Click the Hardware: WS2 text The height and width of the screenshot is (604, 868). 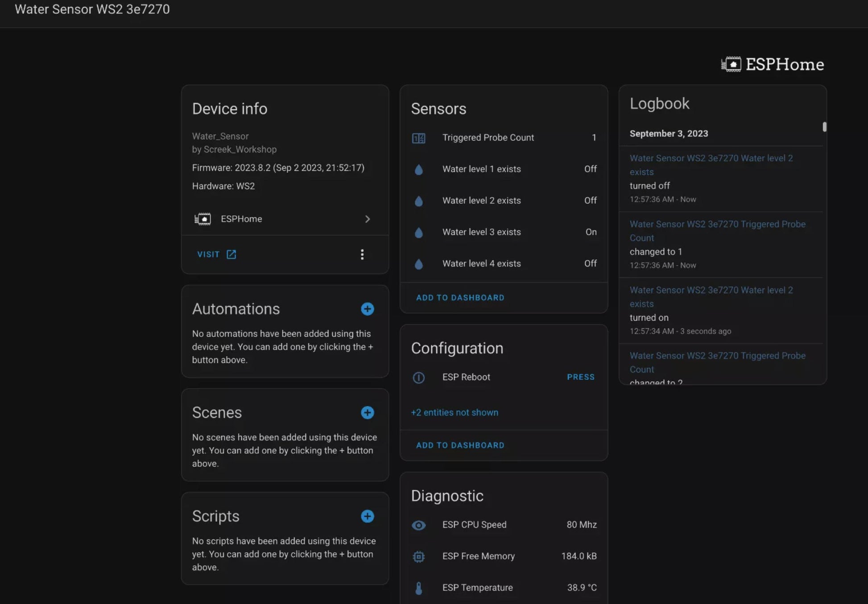pos(223,186)
